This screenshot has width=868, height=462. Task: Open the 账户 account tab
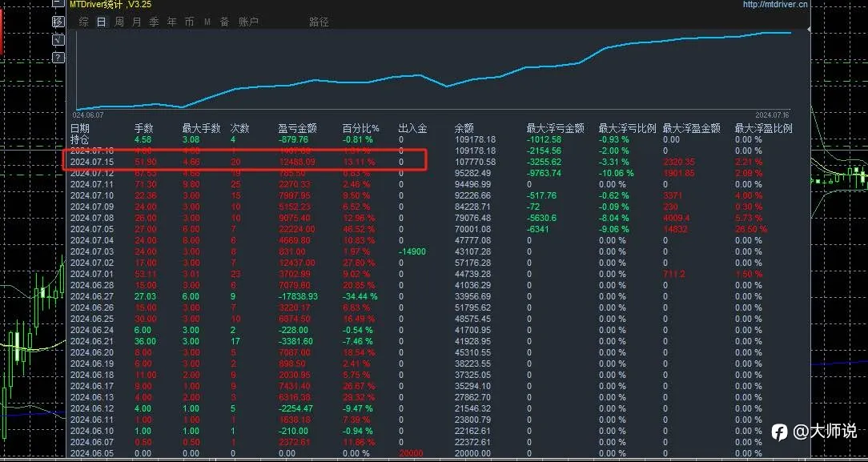(x=248, y=22)
